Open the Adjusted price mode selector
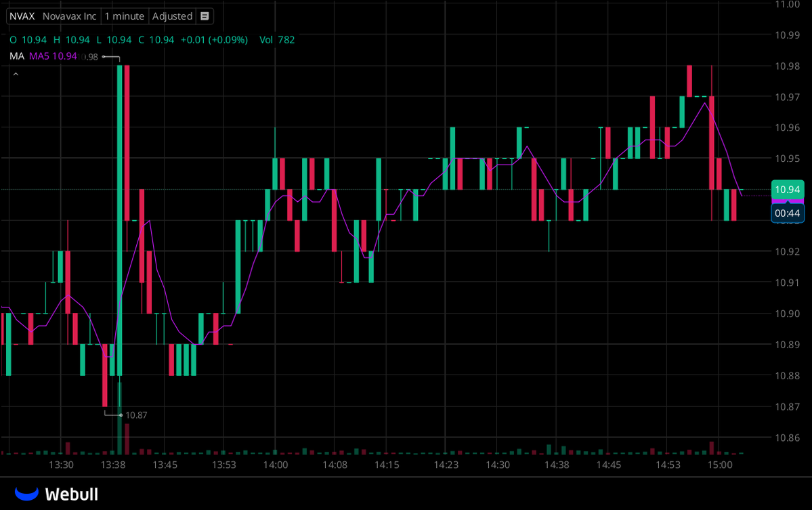This screenshot has width=812, height=510. tap(173, 16)
